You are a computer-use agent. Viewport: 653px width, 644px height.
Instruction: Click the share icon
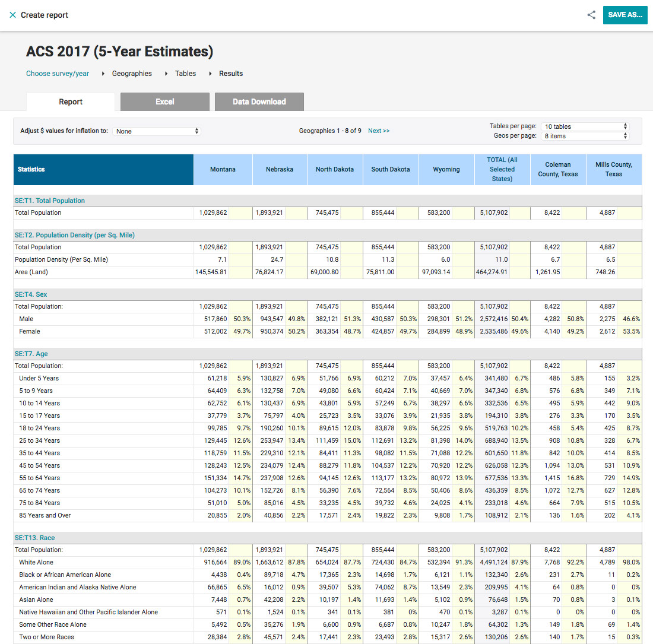pos(591,15)
